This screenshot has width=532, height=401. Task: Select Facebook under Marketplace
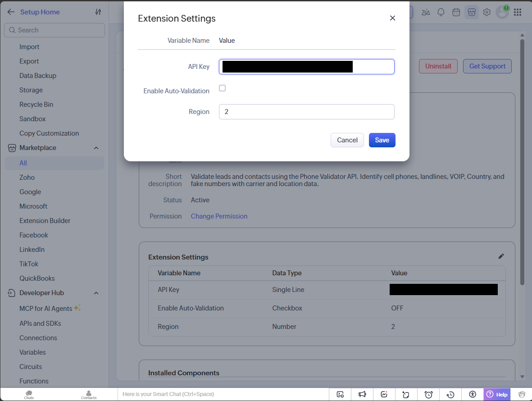click(34, 235)
